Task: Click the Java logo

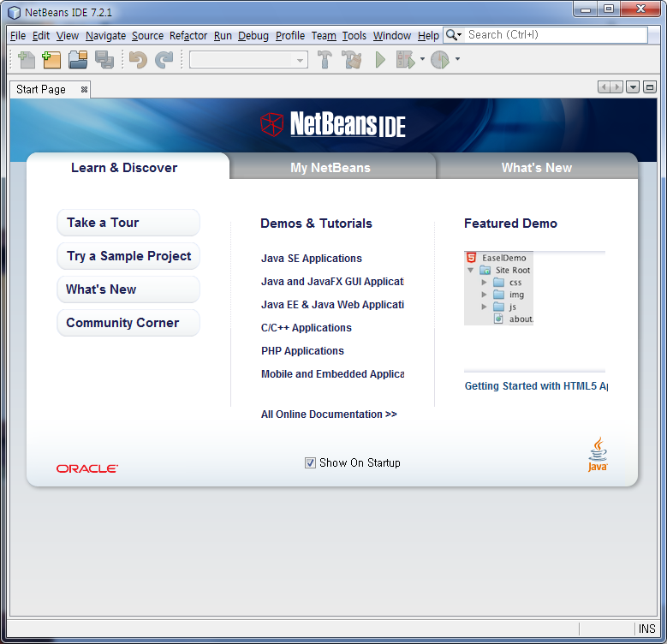Action: (x=598, y=454)
